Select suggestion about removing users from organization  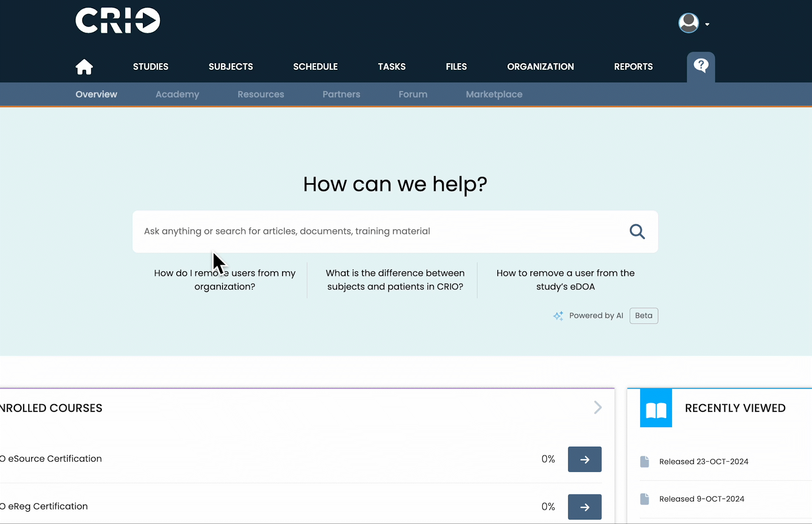pos(225,280)
